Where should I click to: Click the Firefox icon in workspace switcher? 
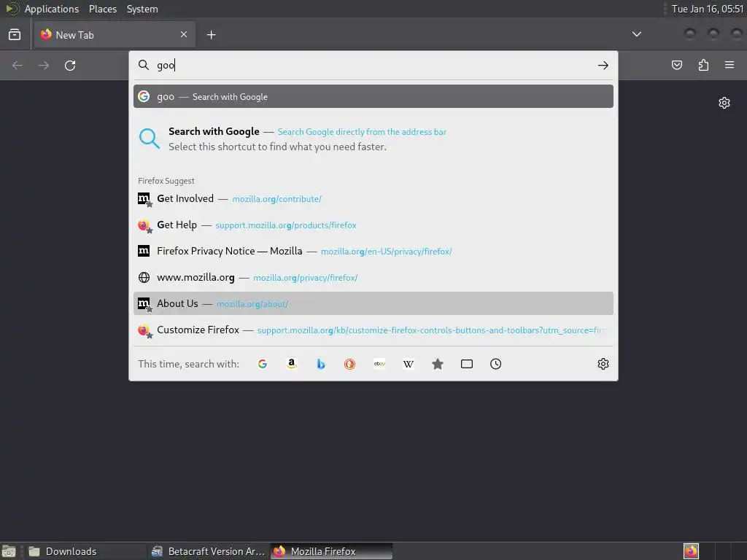pyautogui.click(x=691, y=551)
